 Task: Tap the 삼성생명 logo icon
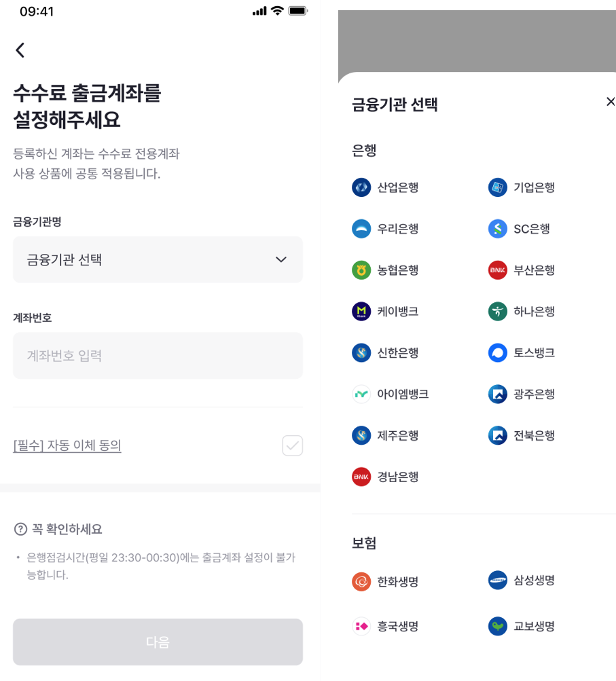coord(498,581)
